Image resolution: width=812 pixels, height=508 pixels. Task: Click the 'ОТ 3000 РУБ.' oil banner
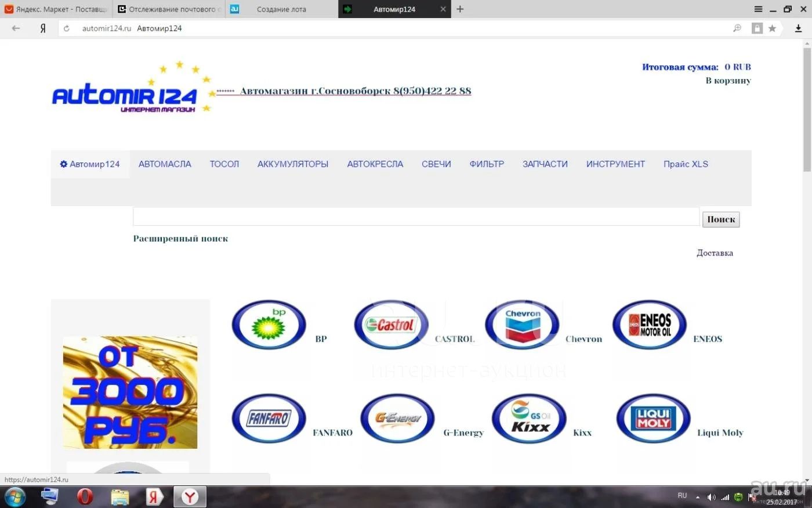point(130,392)
